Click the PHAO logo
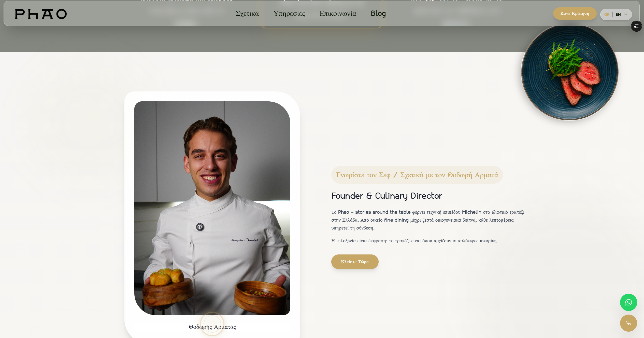Screen dimensions: 644x338 (41, 14)
